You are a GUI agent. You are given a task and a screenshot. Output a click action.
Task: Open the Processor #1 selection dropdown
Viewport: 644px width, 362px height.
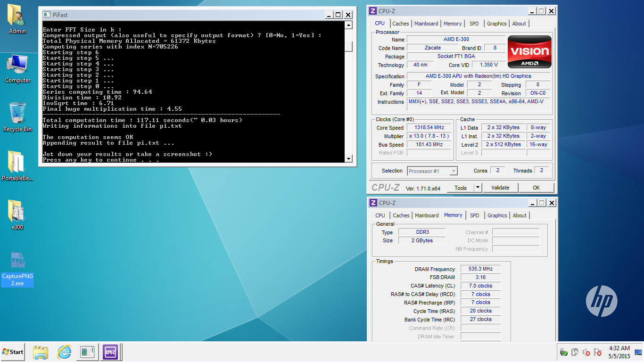(x=432, y=171)
